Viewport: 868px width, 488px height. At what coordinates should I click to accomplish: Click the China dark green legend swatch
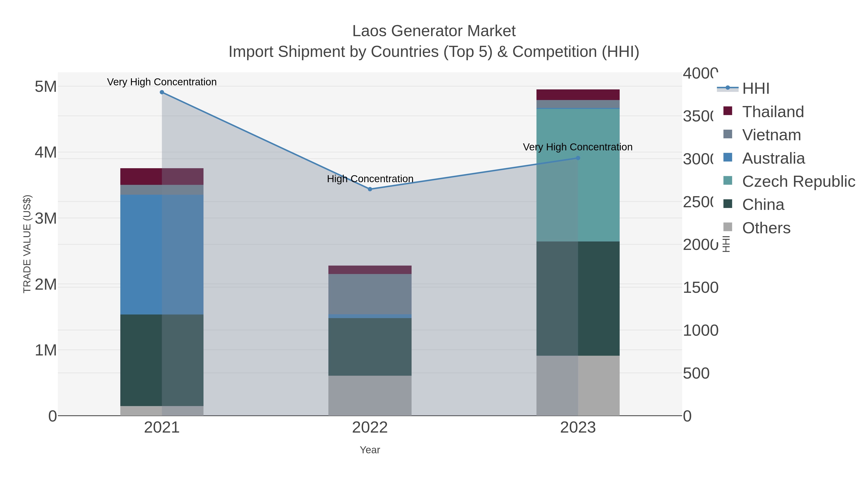point(728,204)
